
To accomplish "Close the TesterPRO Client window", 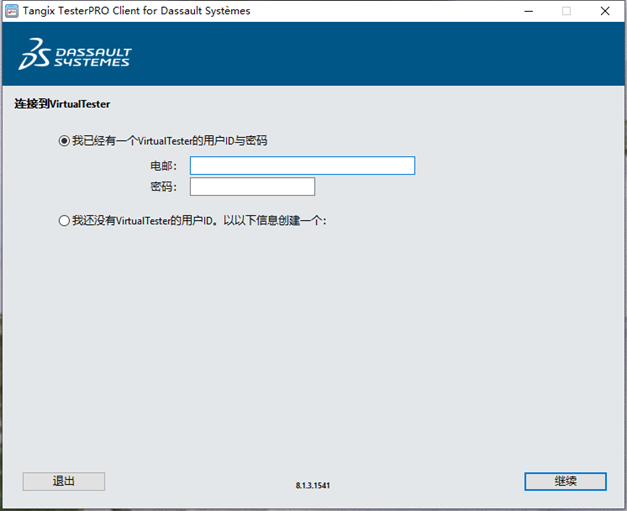I will click(605, 11).
